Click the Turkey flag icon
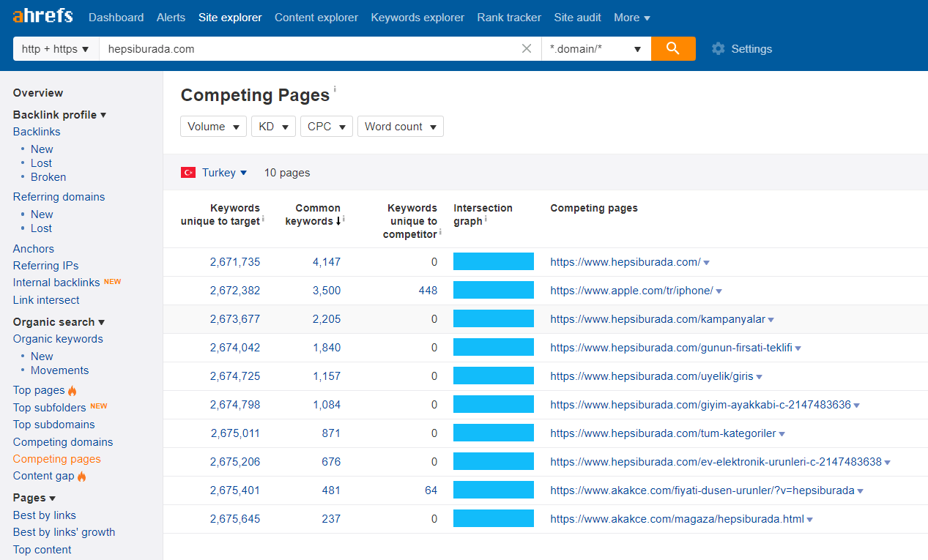 (188, 173)
